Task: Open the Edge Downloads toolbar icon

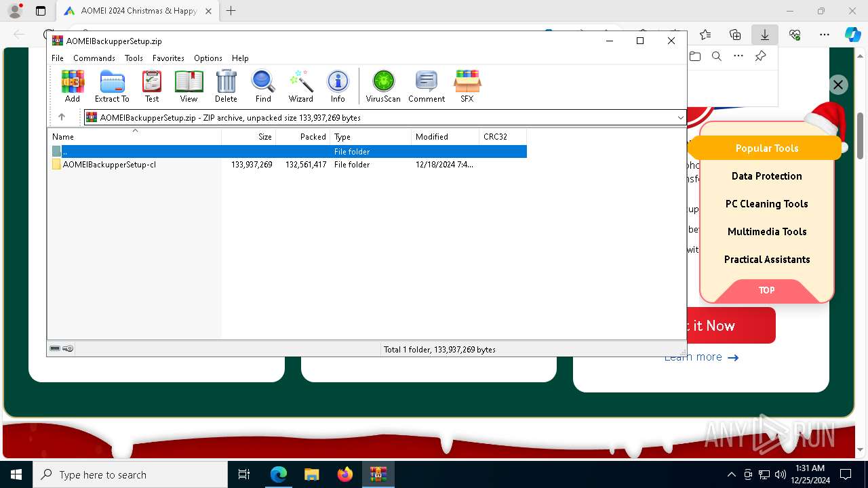Action: (764, 35)
